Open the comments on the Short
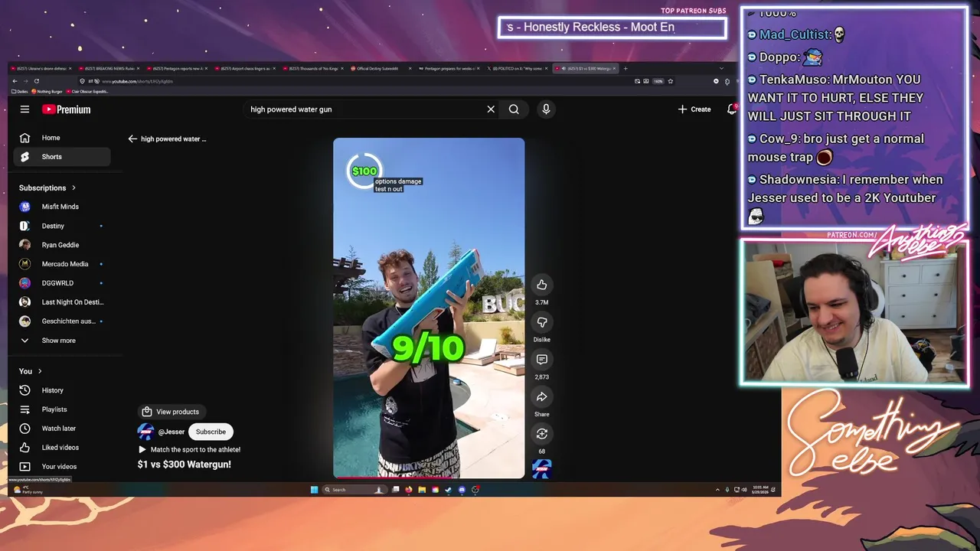This screenshot has width=980, height=551. pyautogui.click(x=541, y=360)
